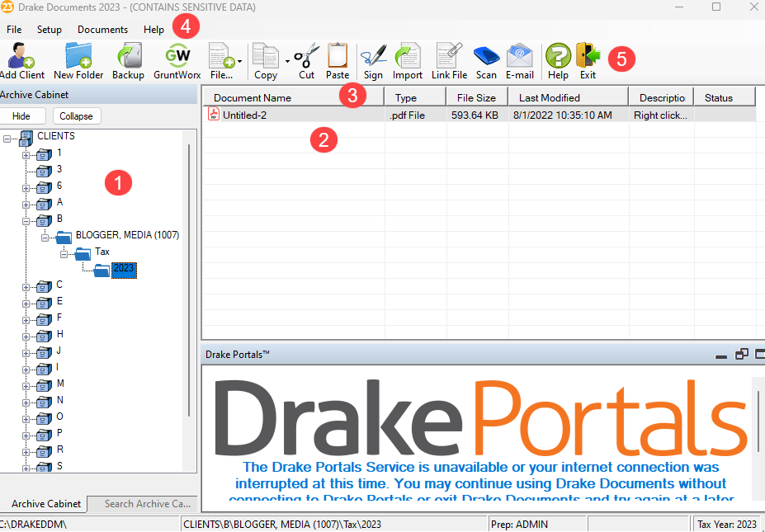Sort by the Type column header
Image resolution: width=765 pixels, height=532 pixels.
pyautogui.click(x=415, y=97)
